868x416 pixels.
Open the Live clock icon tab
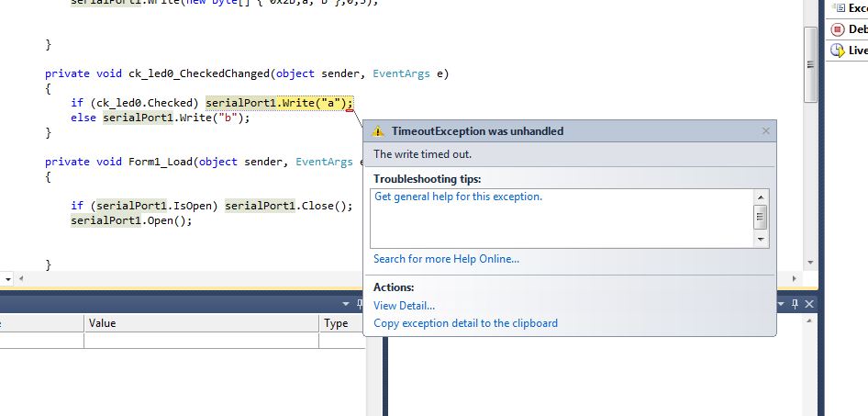tap(838, 51)
